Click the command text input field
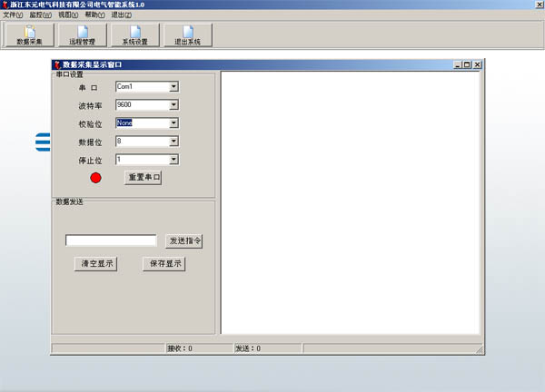The image size is (545, 392). pyautogui.click(x=111, y=241)
